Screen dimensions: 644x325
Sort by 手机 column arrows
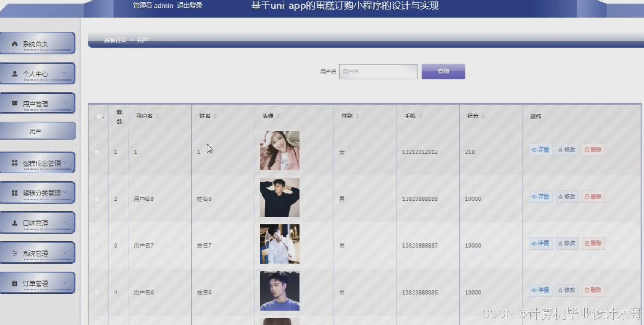[x=420, y=116]
